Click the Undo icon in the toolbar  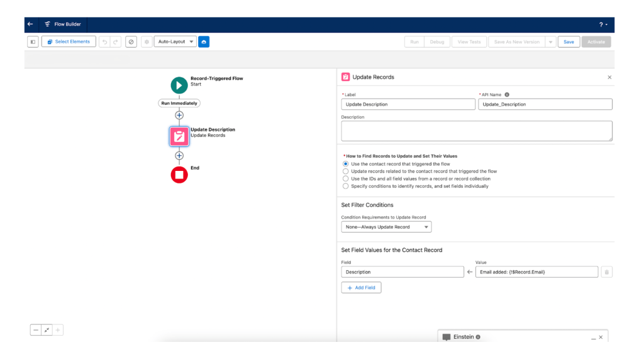[105, 41]
